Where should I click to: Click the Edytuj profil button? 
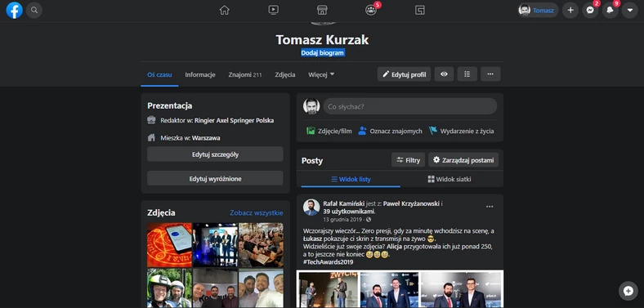405,74
